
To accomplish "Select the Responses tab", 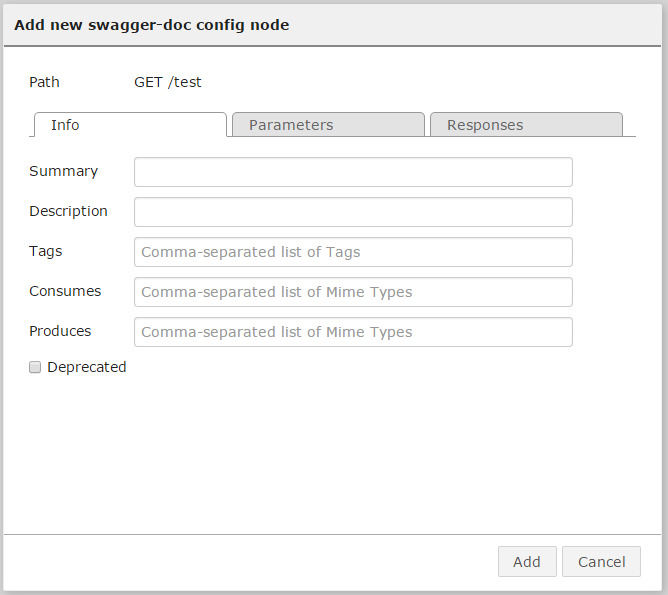I will pyautogui.click(x=525, y=125).
